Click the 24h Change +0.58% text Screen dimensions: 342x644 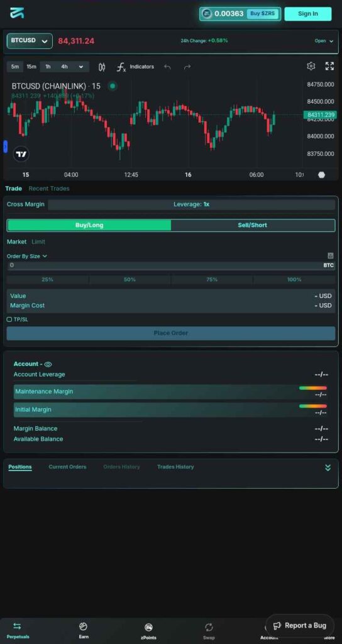[204, 41]
